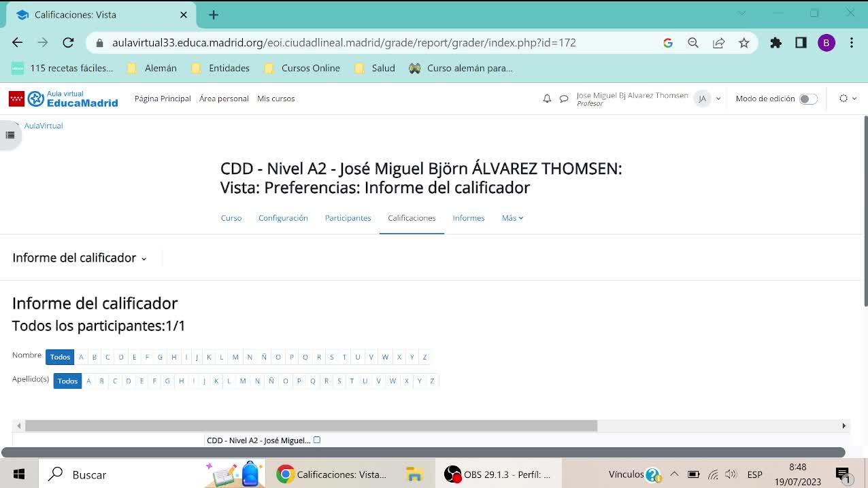Open the Configuración tab
868x488 pixels.
pyautogui.click(x=283, y=218)
